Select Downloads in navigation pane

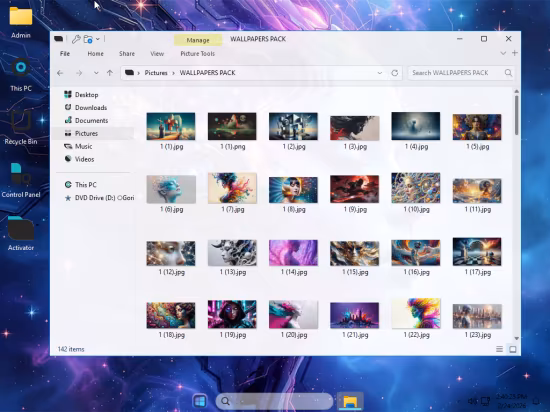pyautogui.click(x=90, y=108)
